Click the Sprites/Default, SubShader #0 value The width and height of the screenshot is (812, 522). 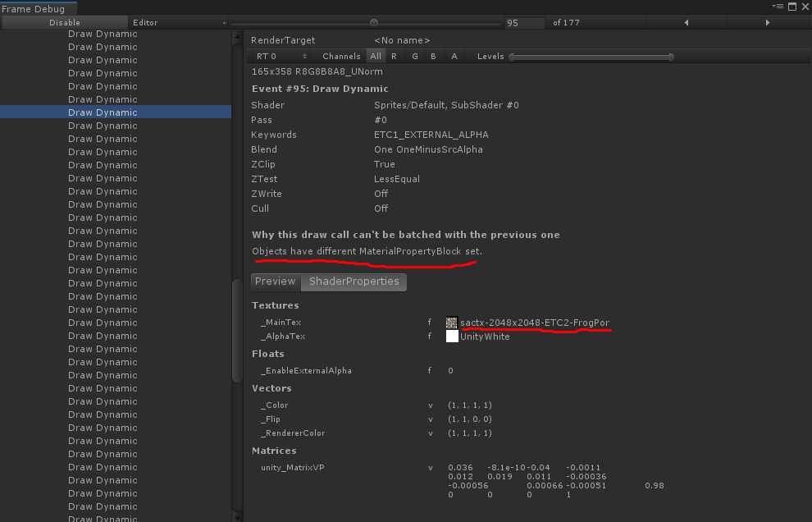(x=446, y=105)
